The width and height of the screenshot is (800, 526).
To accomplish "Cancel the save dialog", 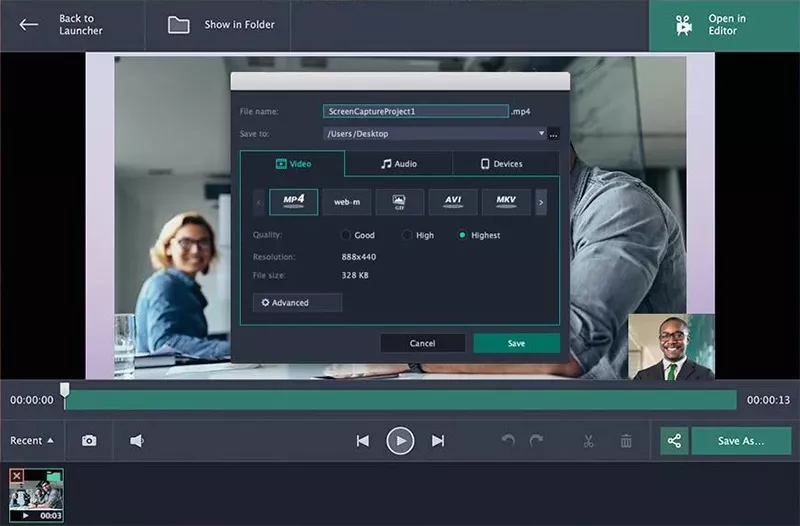I will click(x=422, y=343).
